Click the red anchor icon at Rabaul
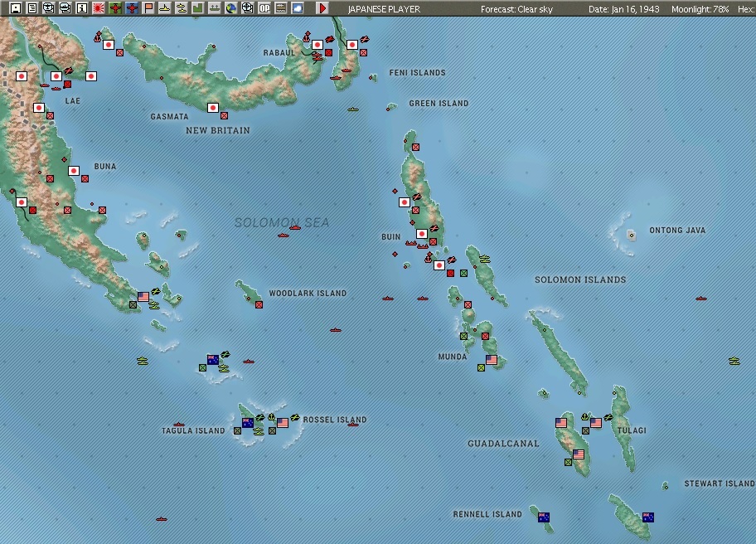756x544 pixels. point(307,36)
